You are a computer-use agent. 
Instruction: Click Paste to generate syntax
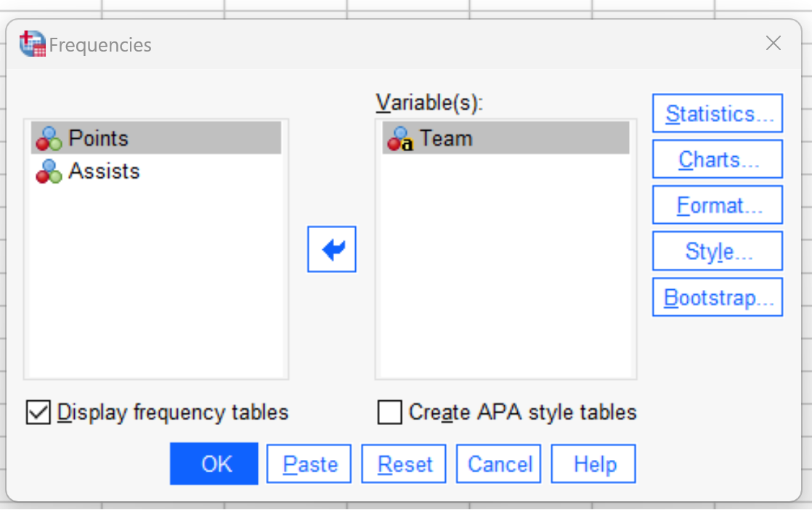[309, 464]
